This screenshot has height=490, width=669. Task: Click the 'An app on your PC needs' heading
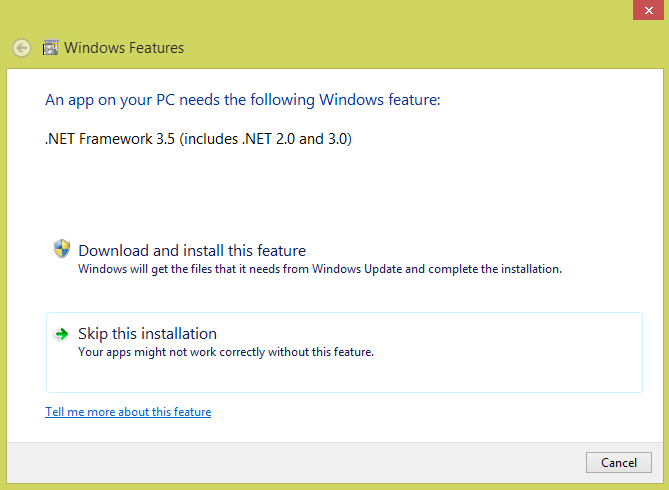(243, 100)
